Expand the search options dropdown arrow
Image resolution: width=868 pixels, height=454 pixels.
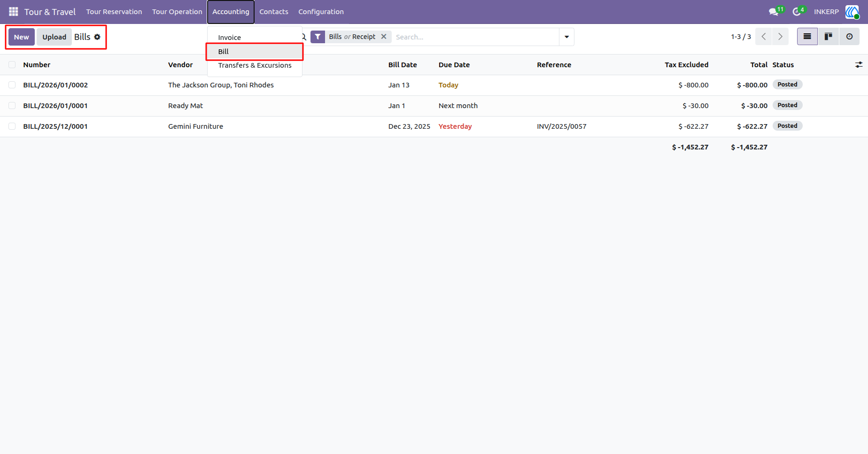566,37
